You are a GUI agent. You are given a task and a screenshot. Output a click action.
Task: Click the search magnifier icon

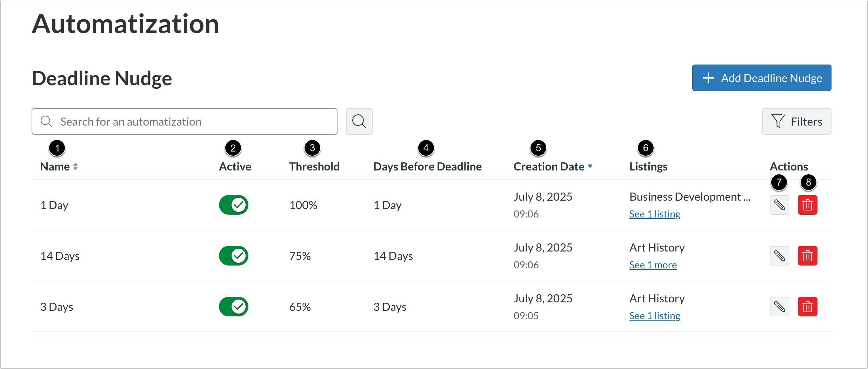click(x=359, y=121)
